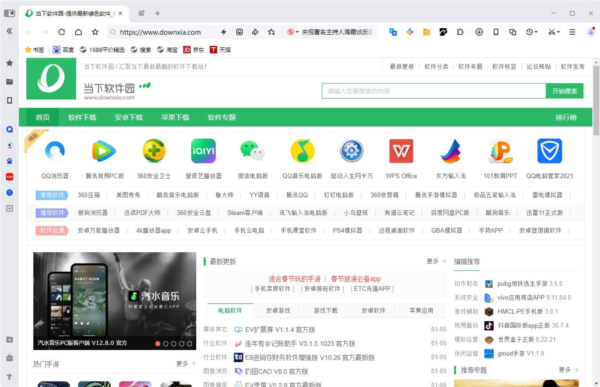Click the 开始搜索 search button

coord(564,91)
